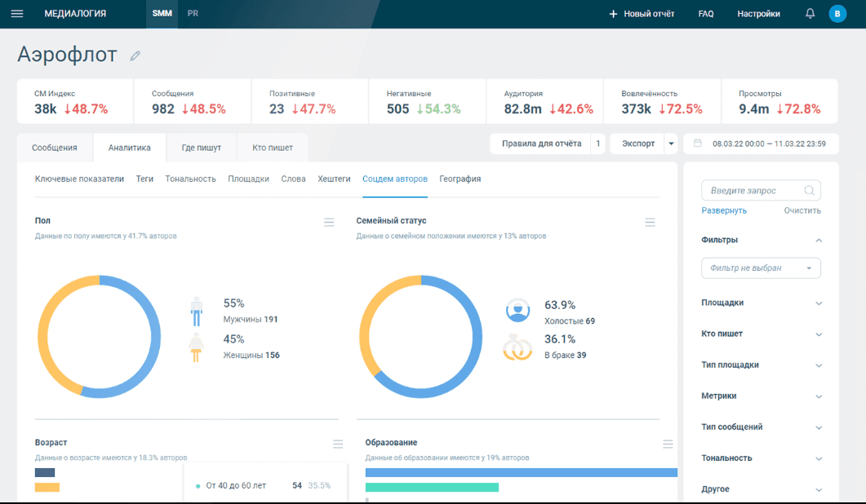The width and height of the screenshot is (866, 504).
Task: Click the Вовлечённость 373k metric card
Action: pos(662,102)
